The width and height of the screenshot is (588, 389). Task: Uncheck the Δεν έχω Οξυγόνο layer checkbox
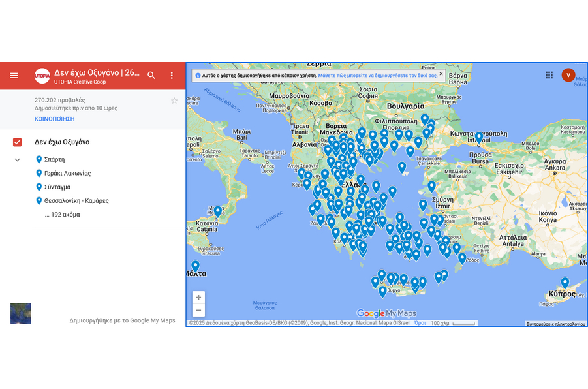click(x=18, y=142)
